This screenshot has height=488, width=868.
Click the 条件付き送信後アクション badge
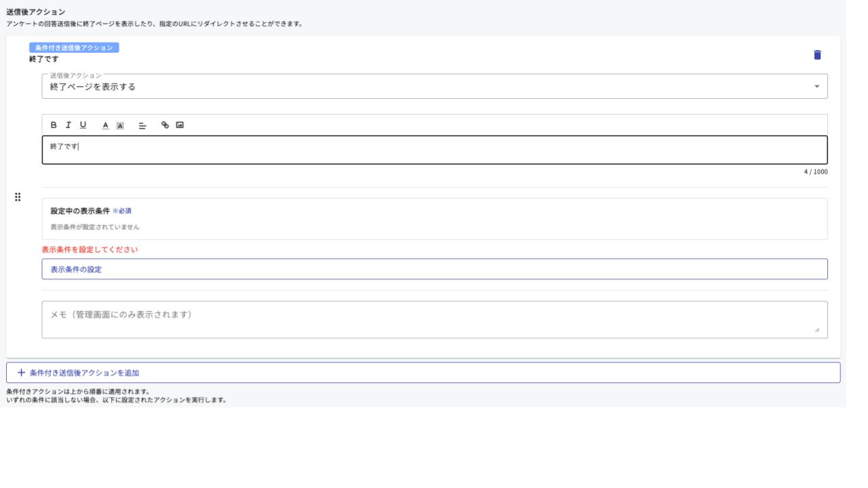[75, 47]
